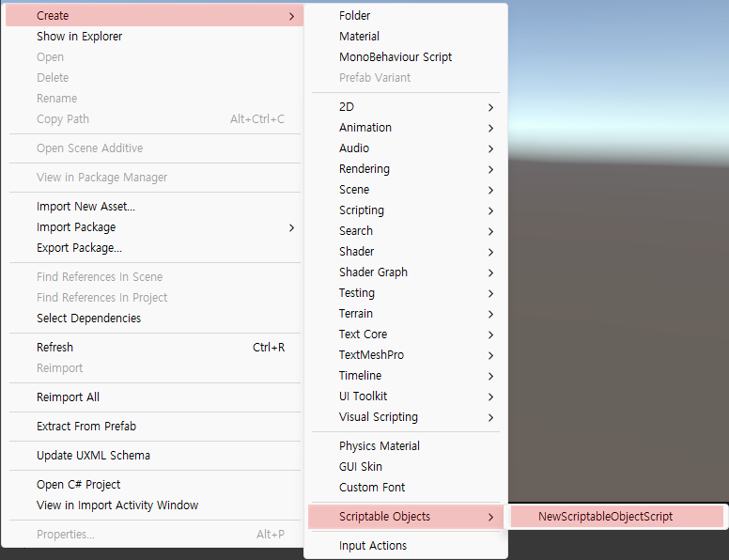Viewport: 729px width, 560px height.
Task: Select Reimport All
Action: pos(154,397)
